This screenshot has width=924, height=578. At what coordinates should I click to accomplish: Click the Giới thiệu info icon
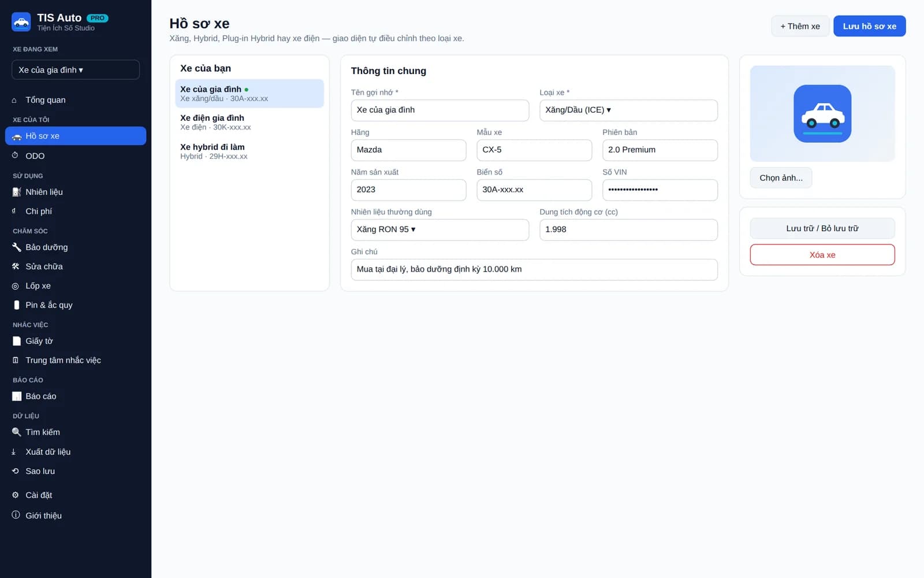(16, 515)
